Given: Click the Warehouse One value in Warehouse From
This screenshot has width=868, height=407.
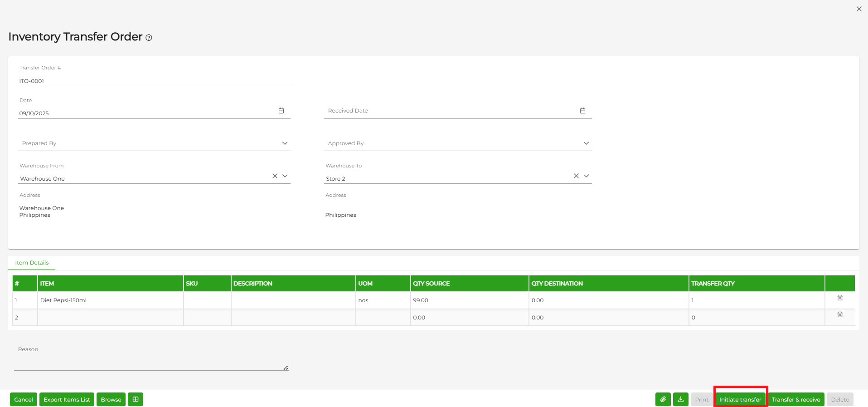Looking at the screenshot, I should [42, 179].
